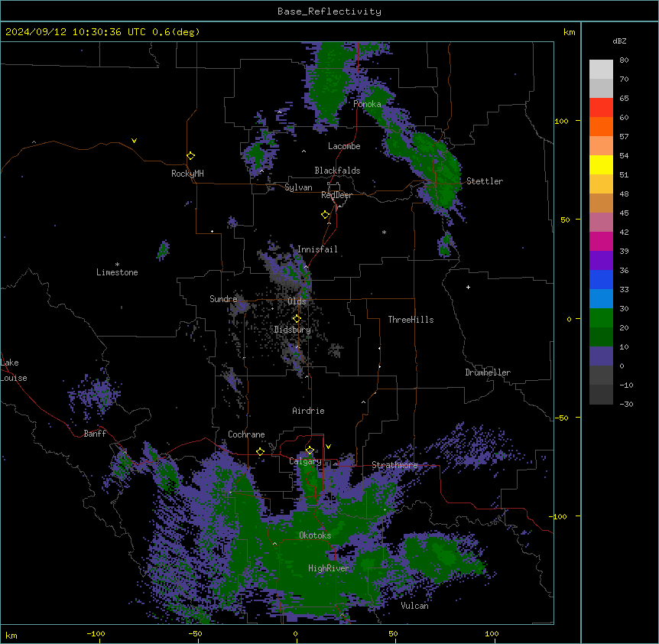Click the 48 value in the dBZ legend

pos(624,194)
